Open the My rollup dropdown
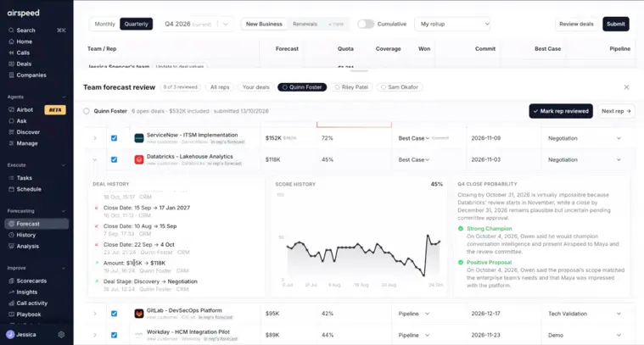Screen dimensions: 644x345 [x=452, y=25]
